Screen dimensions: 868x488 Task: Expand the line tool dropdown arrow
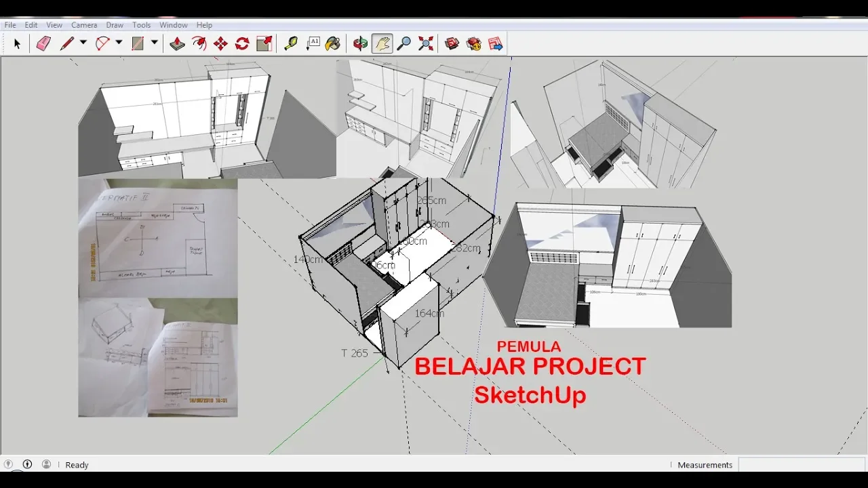(83, 43)
